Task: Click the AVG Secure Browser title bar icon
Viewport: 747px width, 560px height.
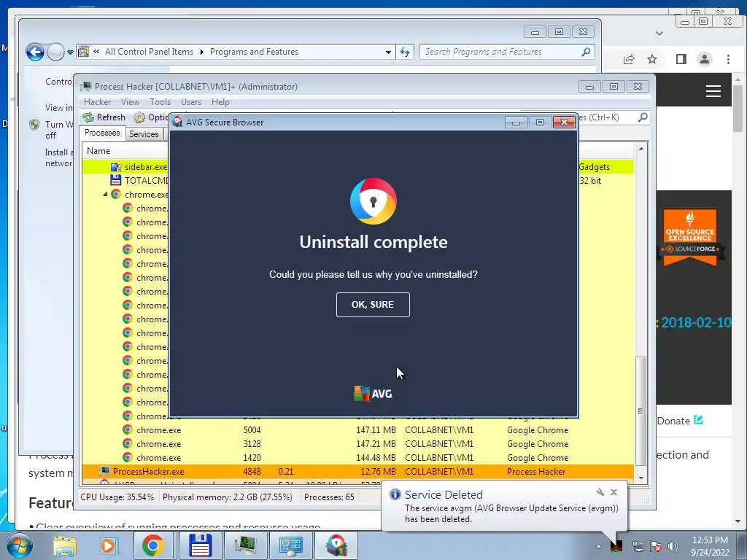Action: pos(177,122)
